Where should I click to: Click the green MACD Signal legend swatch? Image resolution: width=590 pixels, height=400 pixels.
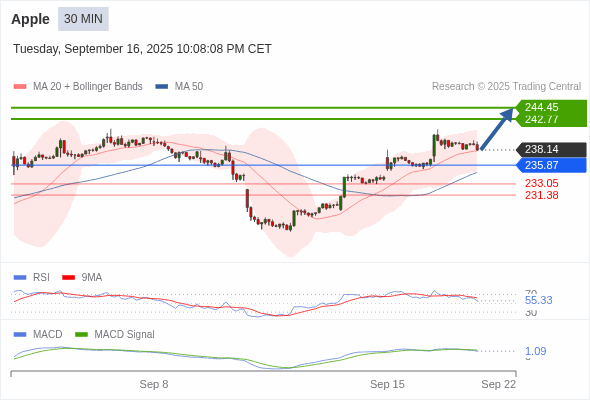81,335
